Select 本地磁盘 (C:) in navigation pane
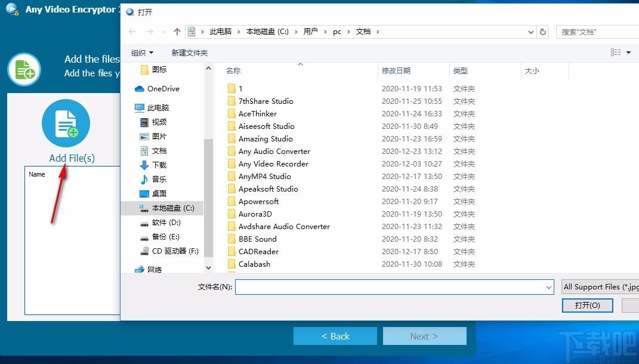639x364 pixels. [x=162, y=208]
